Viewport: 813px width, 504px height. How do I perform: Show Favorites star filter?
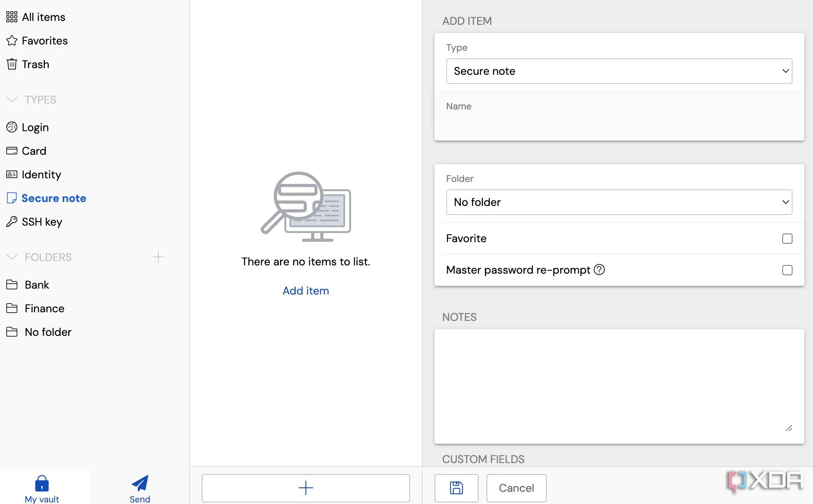click(44, 41)
